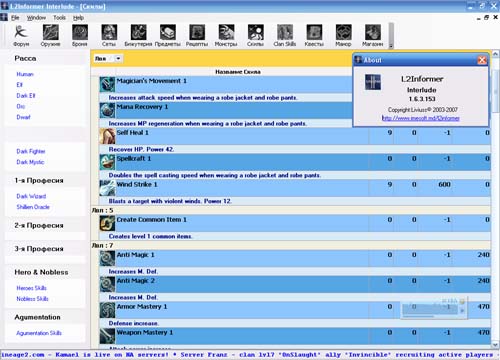Open the Броня armor section
The image size is (500, 360).
click(x=80, y=36)
